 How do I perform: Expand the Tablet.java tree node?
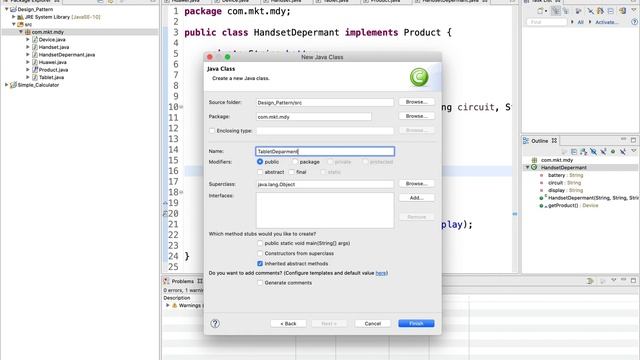(28, 77)
